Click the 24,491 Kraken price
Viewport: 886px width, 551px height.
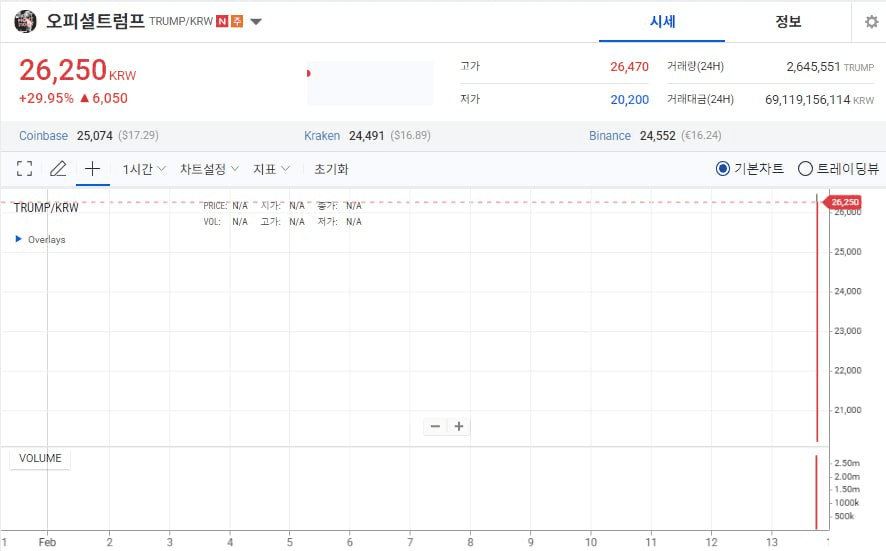[x=367, y=136]
